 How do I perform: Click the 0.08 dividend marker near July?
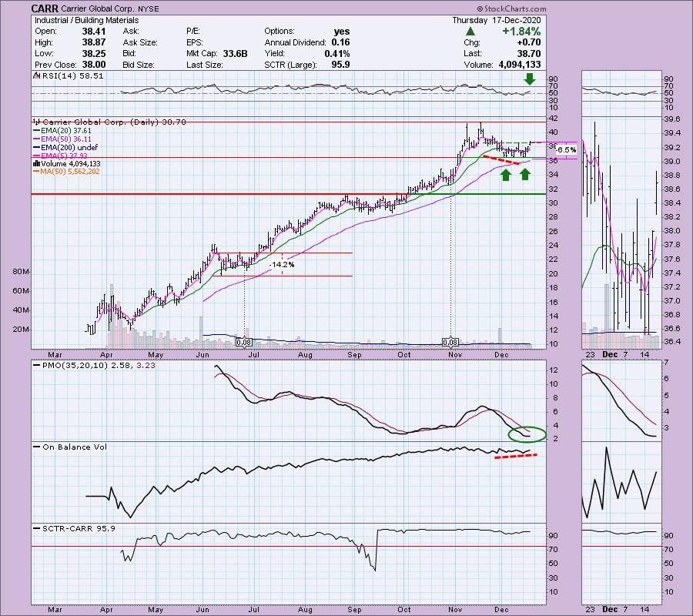[x=244, y=342]
